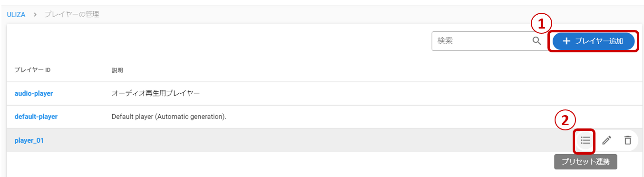Go to ULIZA breadcrumb home
Viewport: 644px width, 177px height.
tap(16, 14)
